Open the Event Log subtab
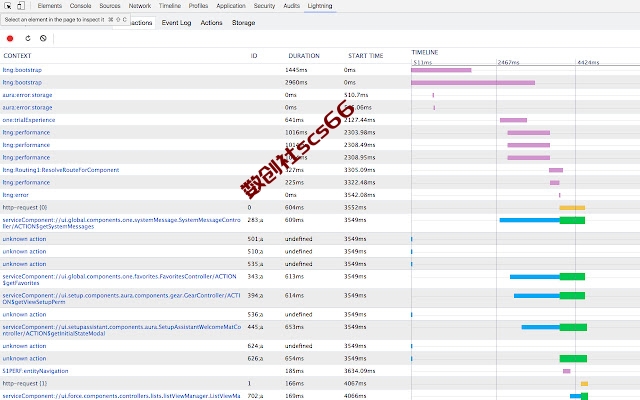This screenshot has height=400, width=640. (176, 23)
